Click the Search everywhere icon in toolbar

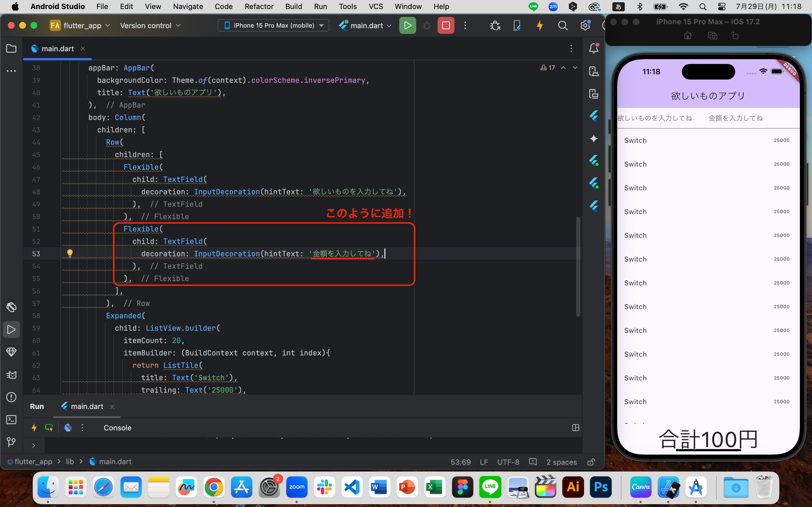[562, 26]
